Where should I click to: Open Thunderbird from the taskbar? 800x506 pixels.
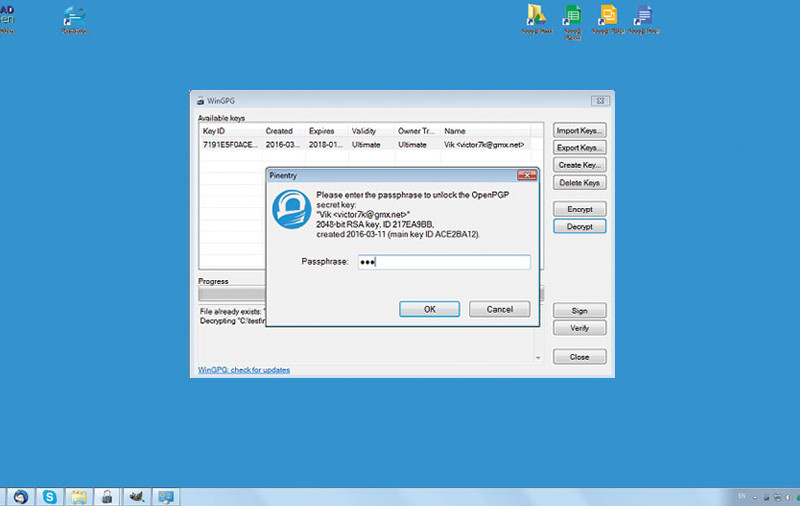[21, 497]
